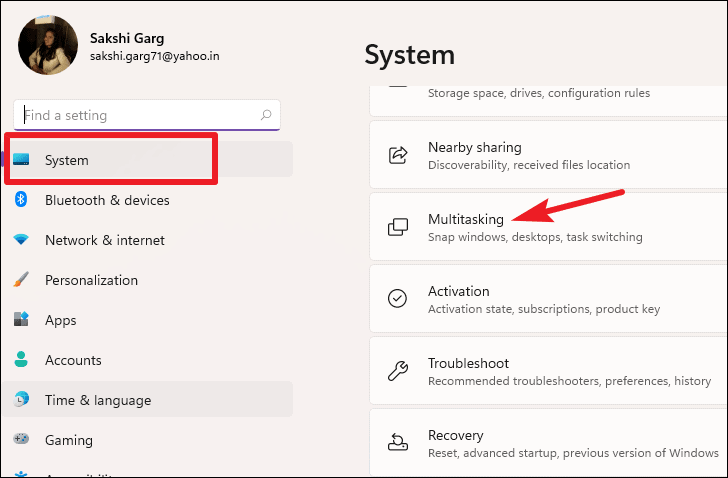
Task: Click 'Storage space, drives, configuration rules' text
Action: click(x=539, y=93)
